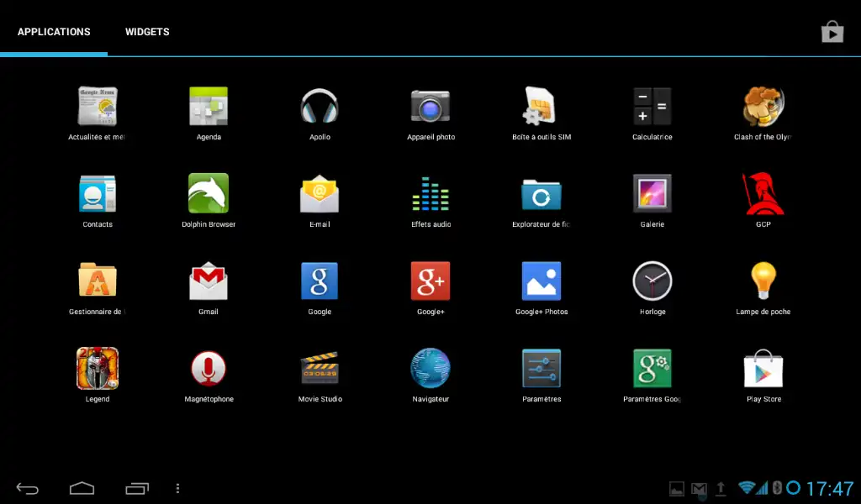Open the Play Store app
Screen dimensions: 861x504
pos(763,368)
